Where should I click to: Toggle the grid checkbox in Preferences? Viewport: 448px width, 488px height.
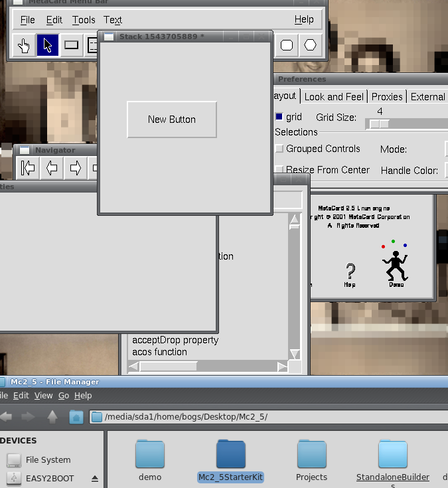click(279, 117)
